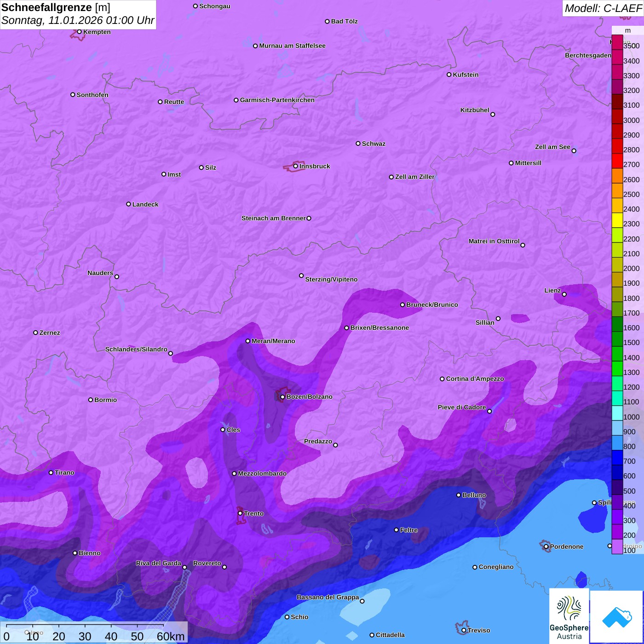Pick the 2700 m red legend swatch
This screenshot has width=644, height=644.
617,161
